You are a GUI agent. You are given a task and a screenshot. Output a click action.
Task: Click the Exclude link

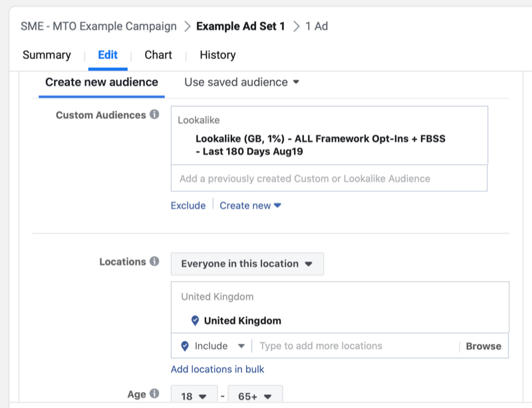188,205
